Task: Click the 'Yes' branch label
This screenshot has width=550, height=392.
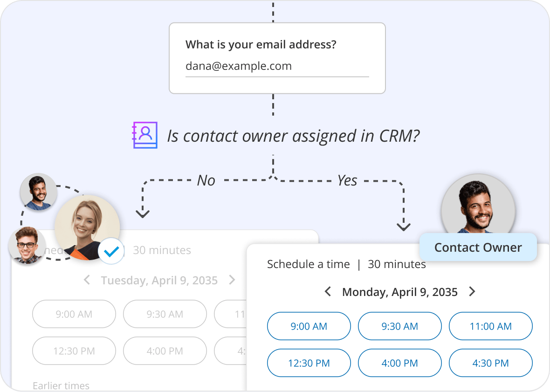Action: click(x=347, y=180)
